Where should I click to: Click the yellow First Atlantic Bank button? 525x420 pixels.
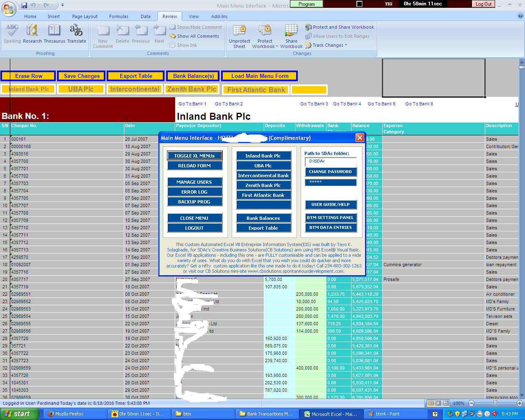pyautogui.click(x=256, y=90)
